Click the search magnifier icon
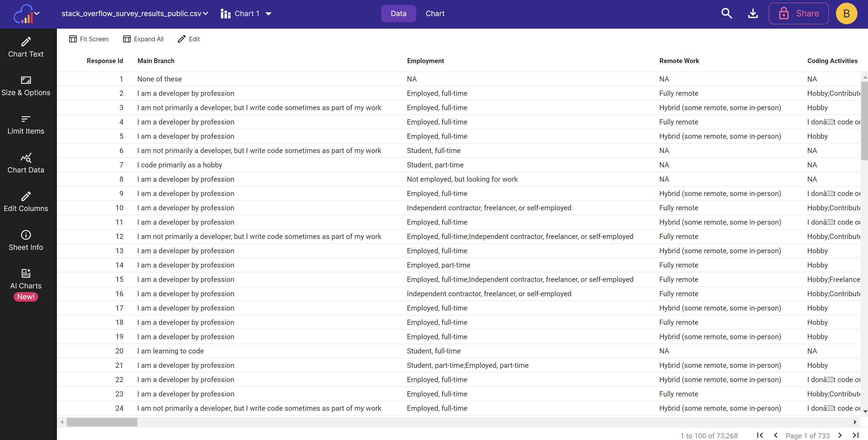The height and width of the screenshot is (440, 868). point(727,14)
